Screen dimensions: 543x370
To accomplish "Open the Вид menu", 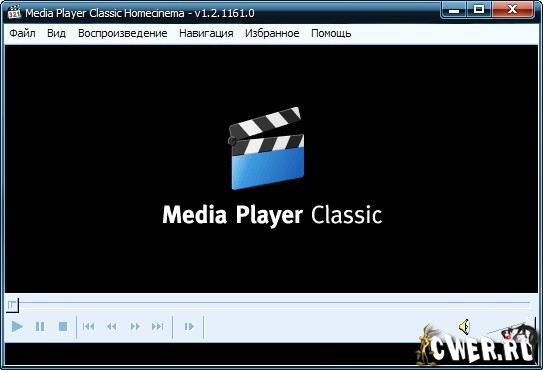I will [x=56, y=33].
